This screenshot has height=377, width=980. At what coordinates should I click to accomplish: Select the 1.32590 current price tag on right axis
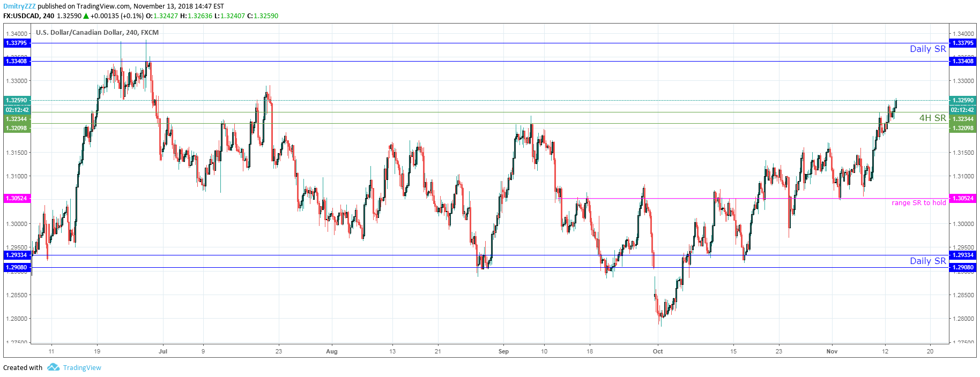click(x=963, y=100)
